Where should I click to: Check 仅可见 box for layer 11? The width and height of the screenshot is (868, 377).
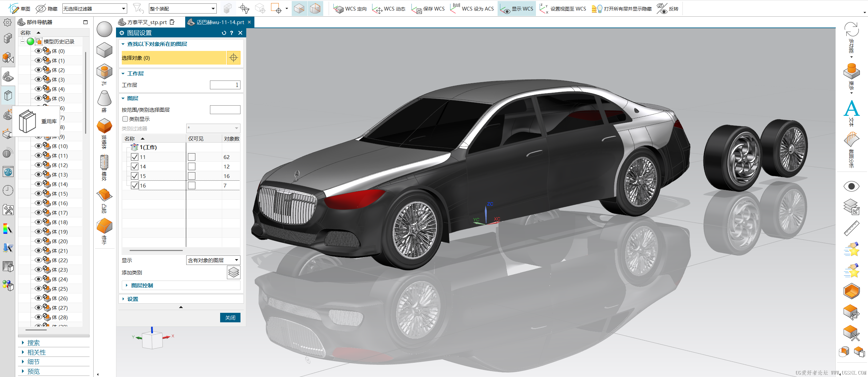[x=192, y=157]
